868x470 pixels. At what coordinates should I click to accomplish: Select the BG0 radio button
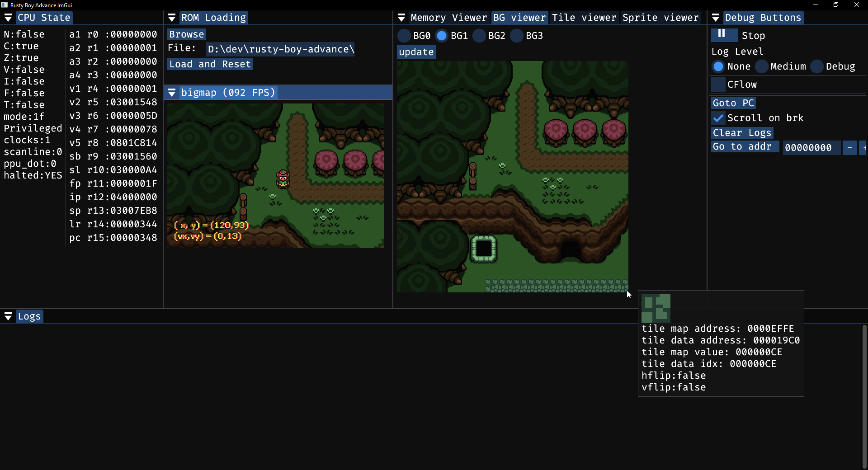click(404, 36)
